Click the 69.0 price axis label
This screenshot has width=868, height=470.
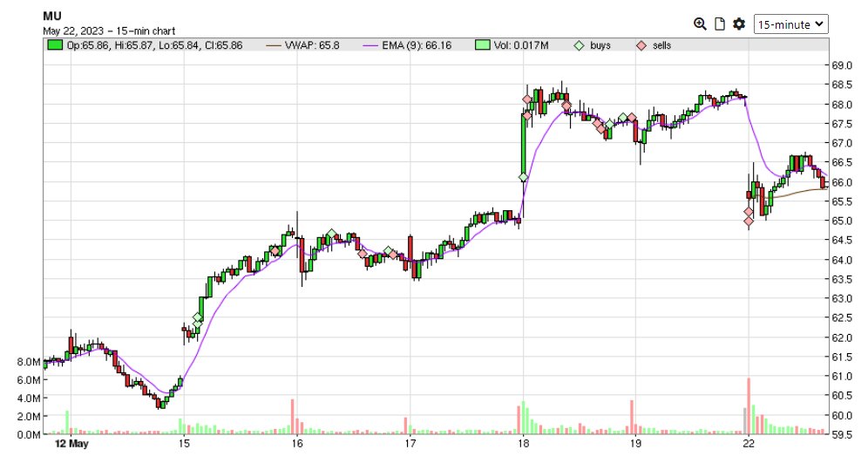[x=842, y=65]
